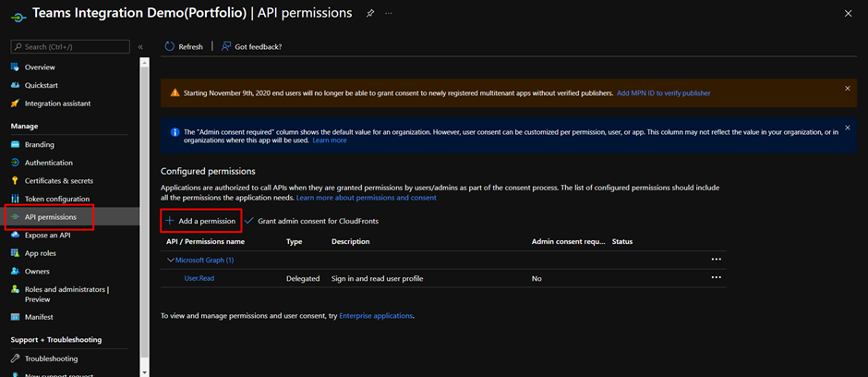The height and width of the screenshot is (377, 868).
Task: Click the app registration logo in the header
Action: [x=18, y=17]
